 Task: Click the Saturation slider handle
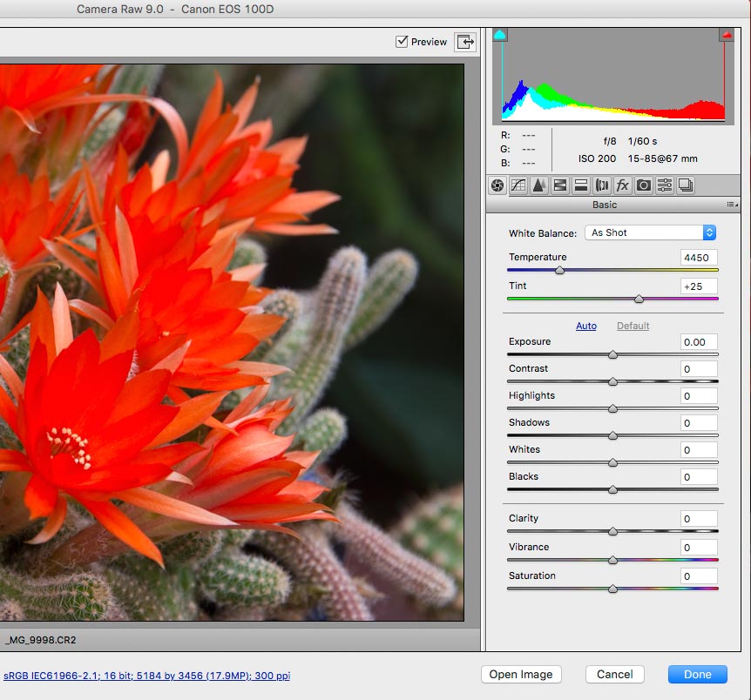coord(612,589)
